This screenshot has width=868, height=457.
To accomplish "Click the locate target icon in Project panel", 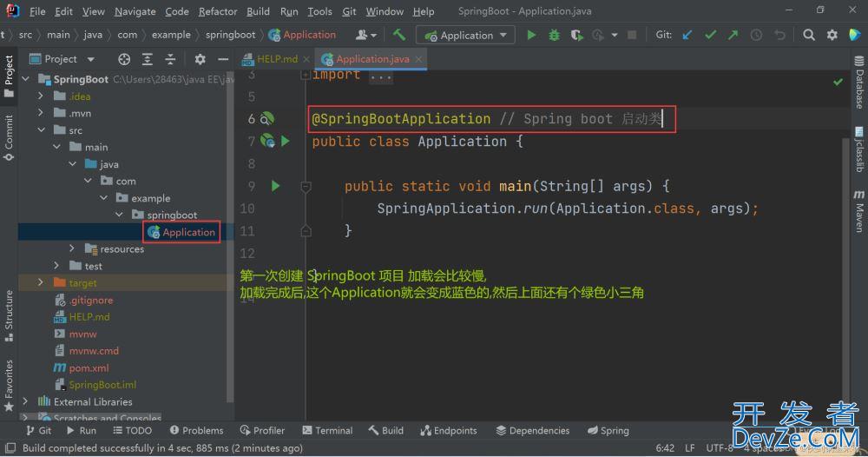I will [x=124, y=59].
